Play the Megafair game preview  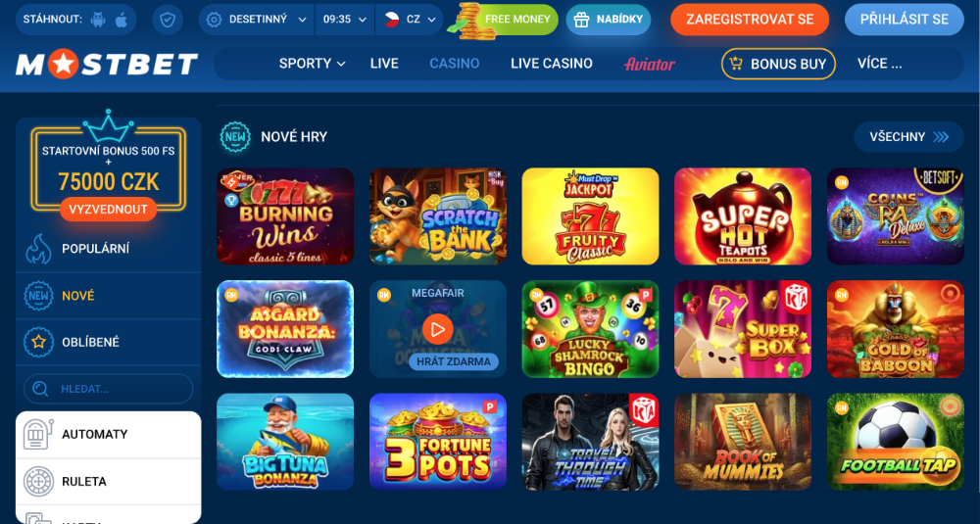click(x=437, y=329)
